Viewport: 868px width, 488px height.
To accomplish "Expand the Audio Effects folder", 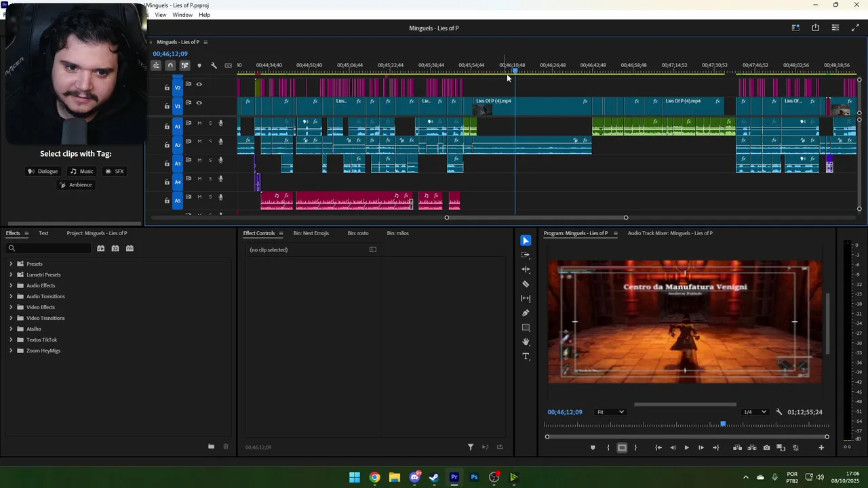I will click(11, 285).
